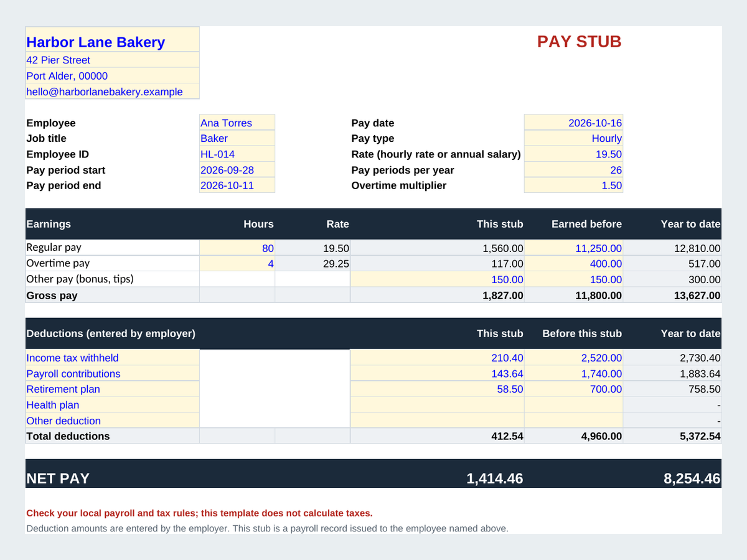Select the overtime hours 4 cell
This screenshot has width=747, height=560.
[x=237, y=263]
